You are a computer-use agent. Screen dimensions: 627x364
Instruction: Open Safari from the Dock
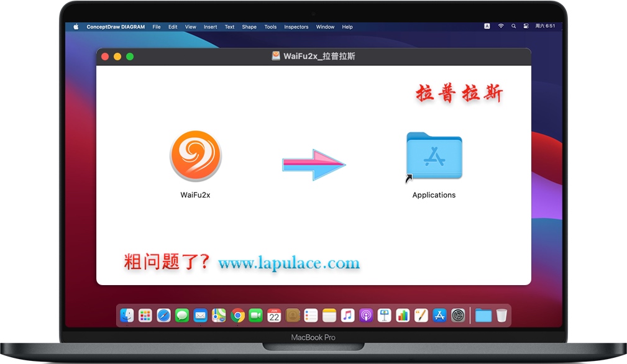tap(163, 316)
